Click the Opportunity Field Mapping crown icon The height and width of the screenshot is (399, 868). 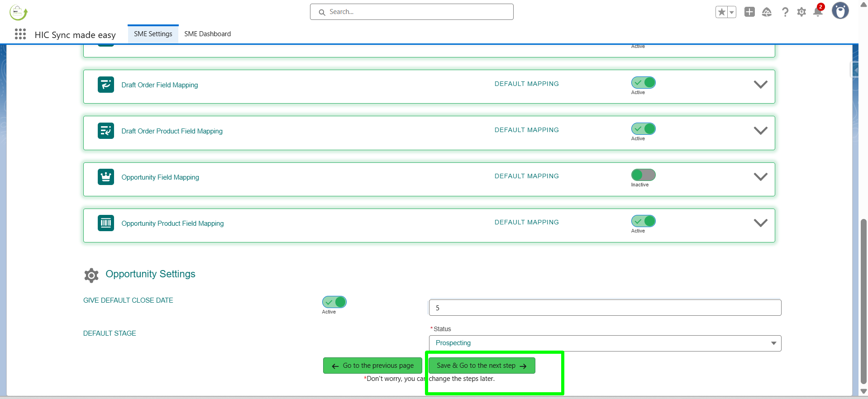tap(106, 177)
